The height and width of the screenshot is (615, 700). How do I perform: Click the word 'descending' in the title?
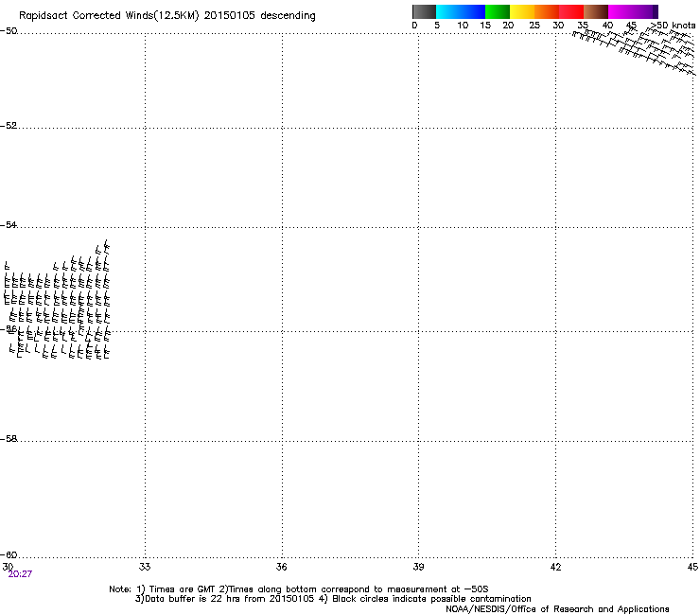(x=288, y=15)
